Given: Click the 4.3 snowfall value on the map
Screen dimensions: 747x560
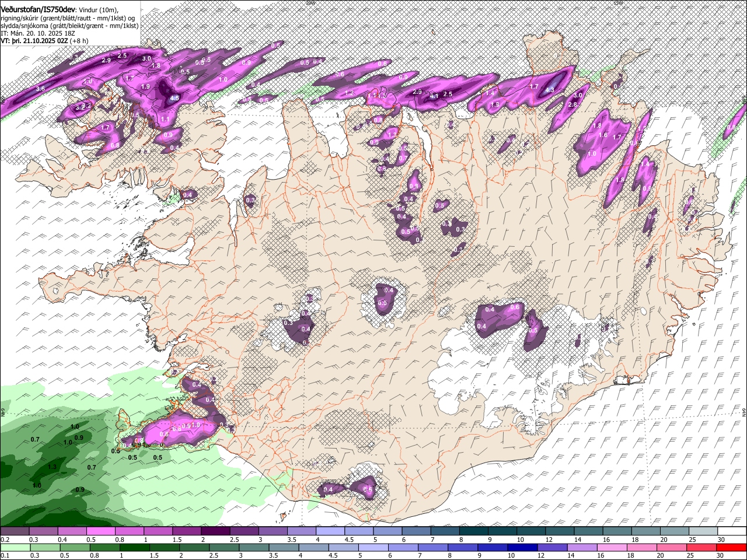Looking at the screenshot, I should tap(550, 90).
